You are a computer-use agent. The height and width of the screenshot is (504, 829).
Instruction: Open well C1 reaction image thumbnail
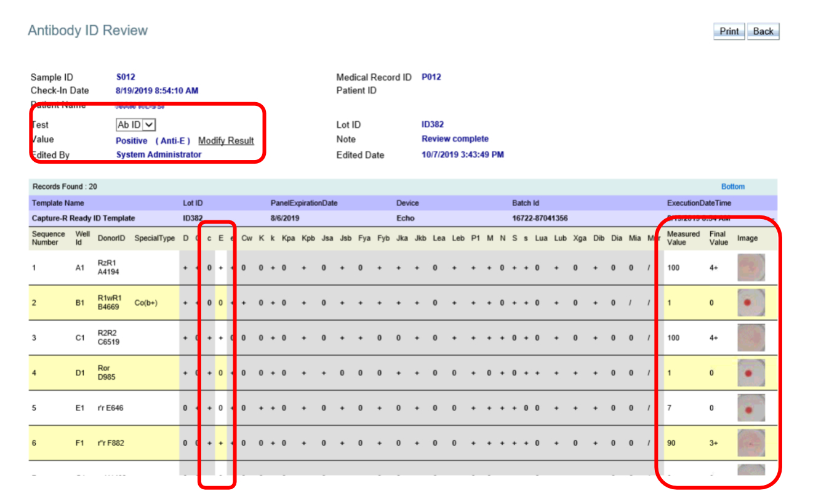click(x=751, y=338)
